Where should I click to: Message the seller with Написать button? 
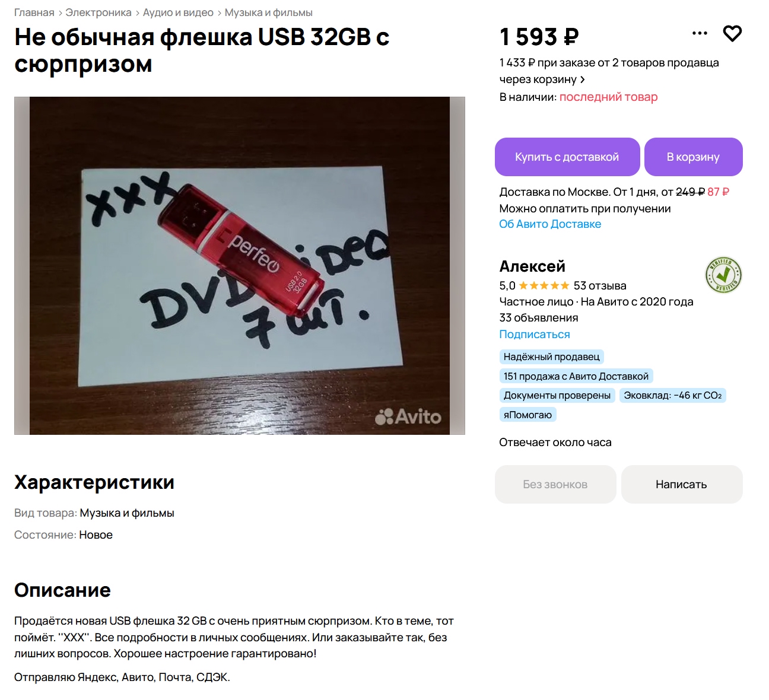[x=682, y=485]
